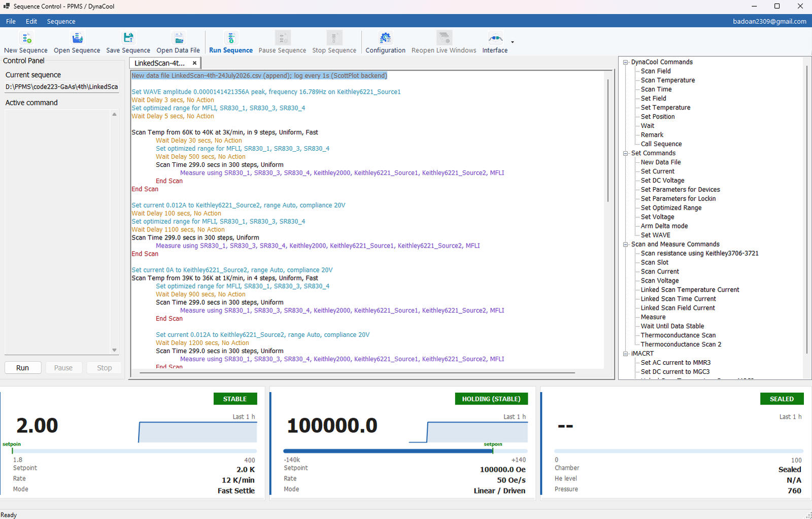Open the File menu
Image resolution: width=812 pixels, height=519 pixels.
[11, 21]
